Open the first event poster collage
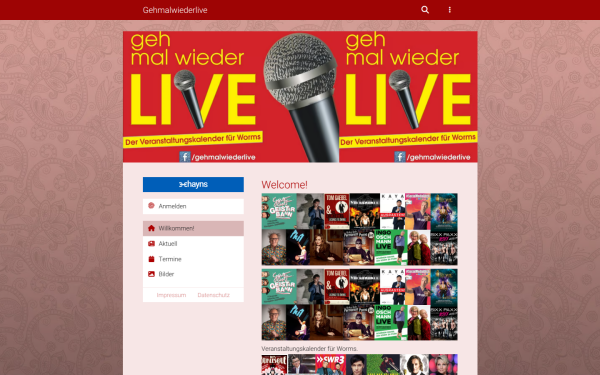600x375 pixels. click(x=360, y=229)
